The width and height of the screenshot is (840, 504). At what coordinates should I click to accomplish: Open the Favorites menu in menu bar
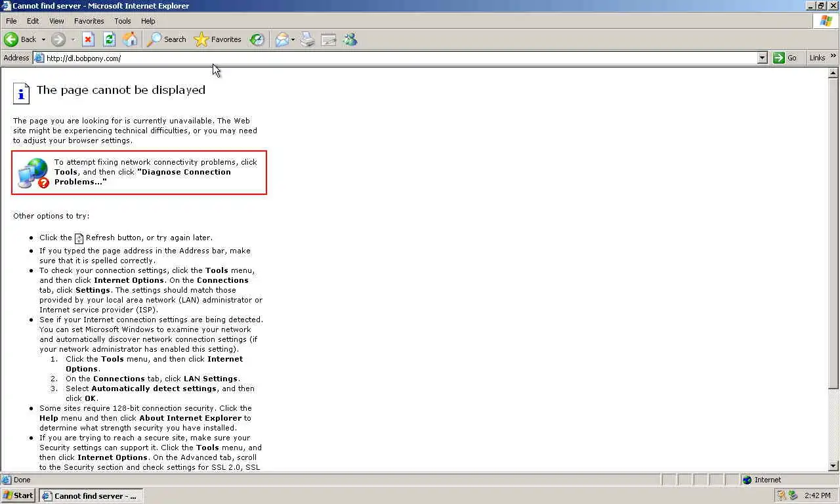(x=89, y=21)
